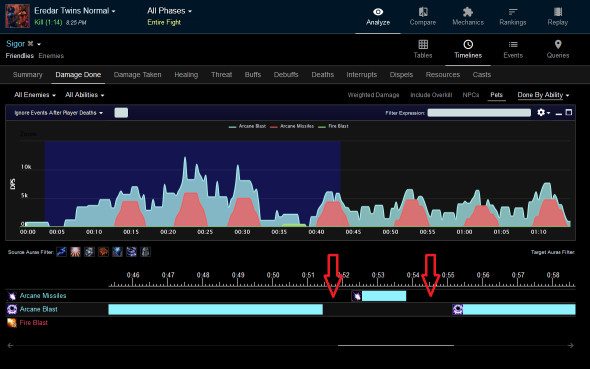
Task: Open the Rankings view icon
Action: tap(512, 12)
